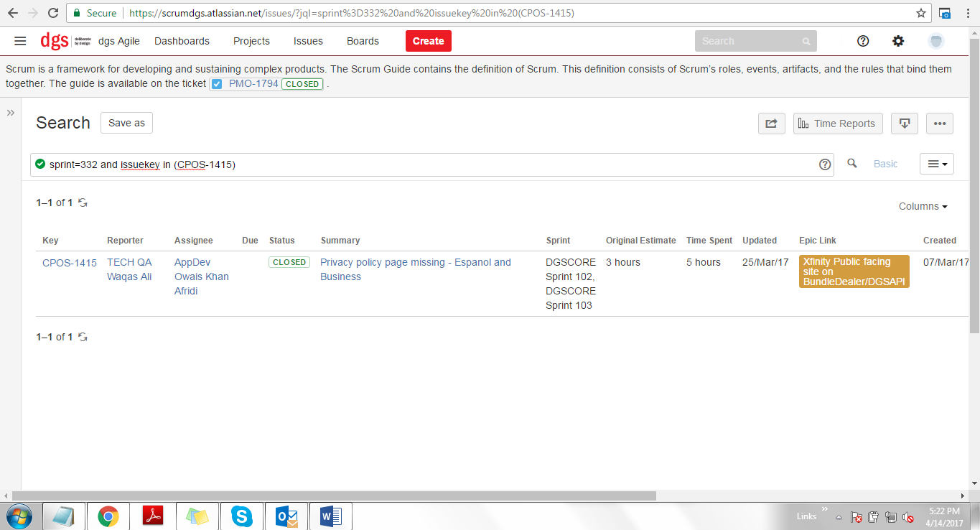Open the export download icon button

pos(905,124)
